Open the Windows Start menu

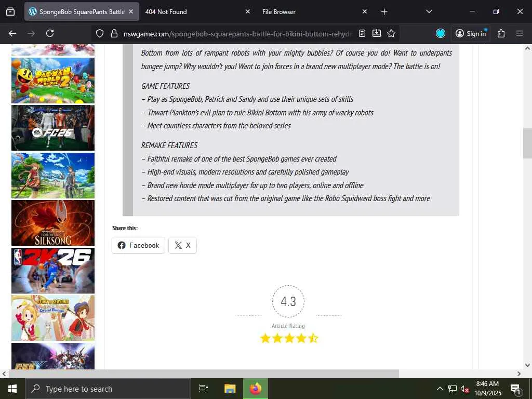pyautogui.click(x=12, y=389)
